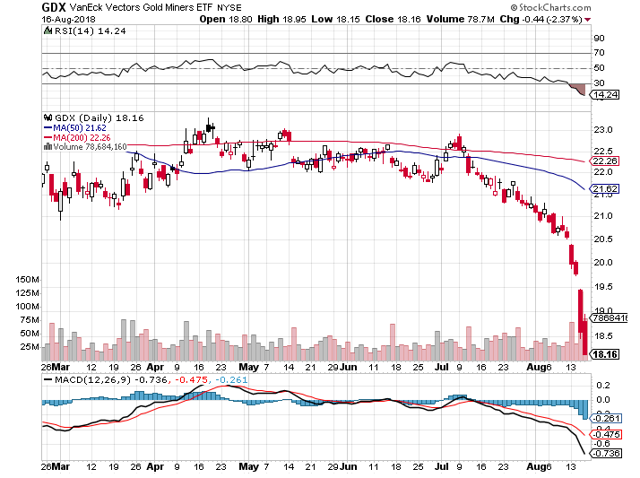Click the blue -0.261 value in MACD legend
This screenshot has height=478, width=640.
[231, 380]
